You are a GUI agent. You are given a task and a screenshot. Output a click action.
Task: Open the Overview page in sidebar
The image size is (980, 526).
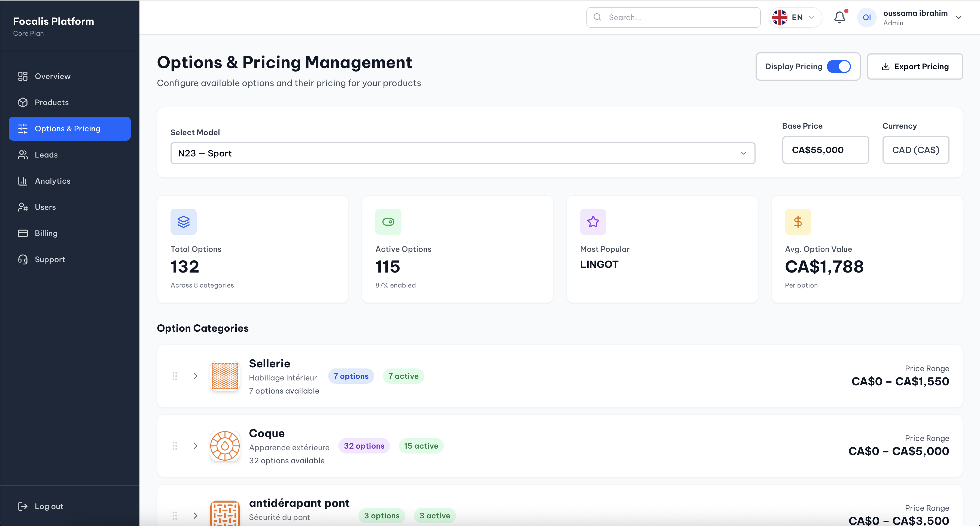70,76
